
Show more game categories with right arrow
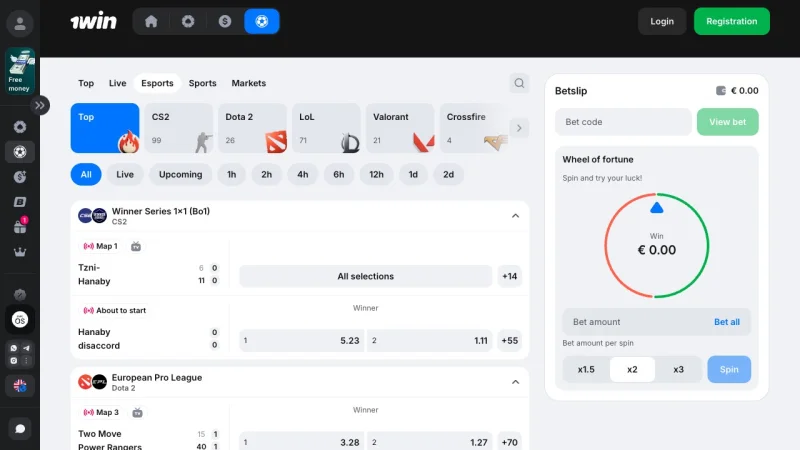tap(519, 128)
